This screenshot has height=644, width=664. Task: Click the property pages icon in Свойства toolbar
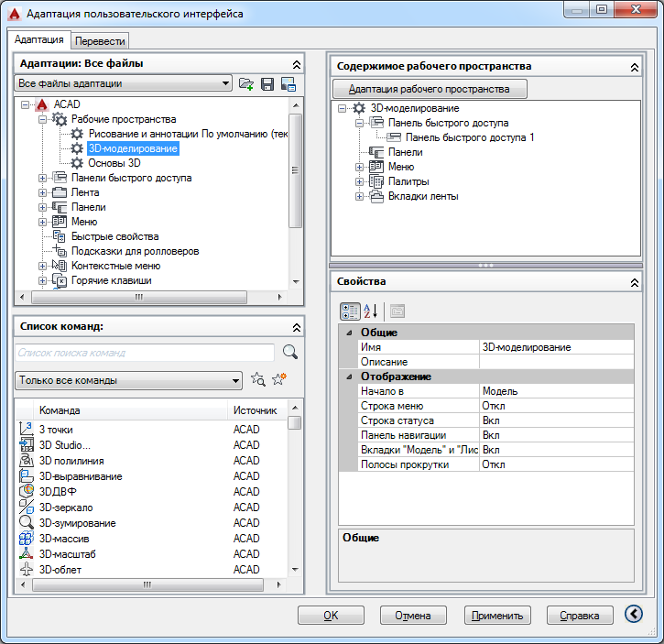[397, 311]
